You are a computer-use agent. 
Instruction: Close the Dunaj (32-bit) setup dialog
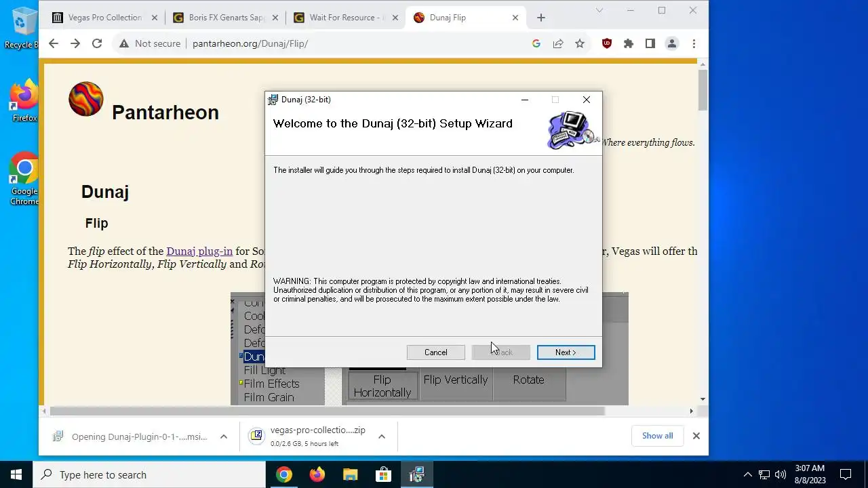click(x=587, y=100)
